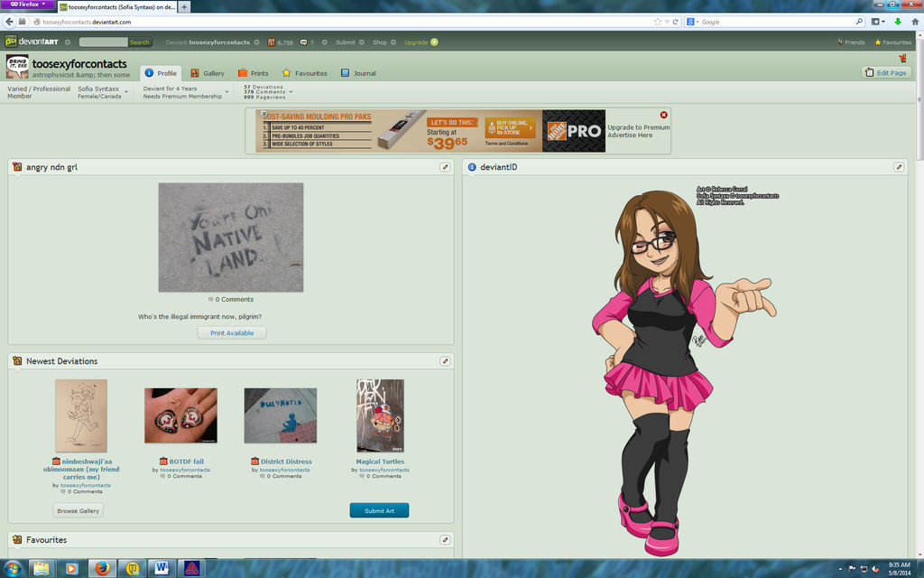Open the nimbeshwaji'aa sketch thumbnail
Screen dimensions: 924x578
pos(81,415)
